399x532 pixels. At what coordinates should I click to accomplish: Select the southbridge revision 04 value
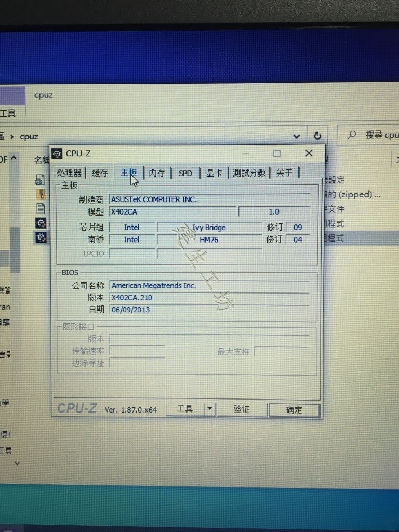(298, 240)
